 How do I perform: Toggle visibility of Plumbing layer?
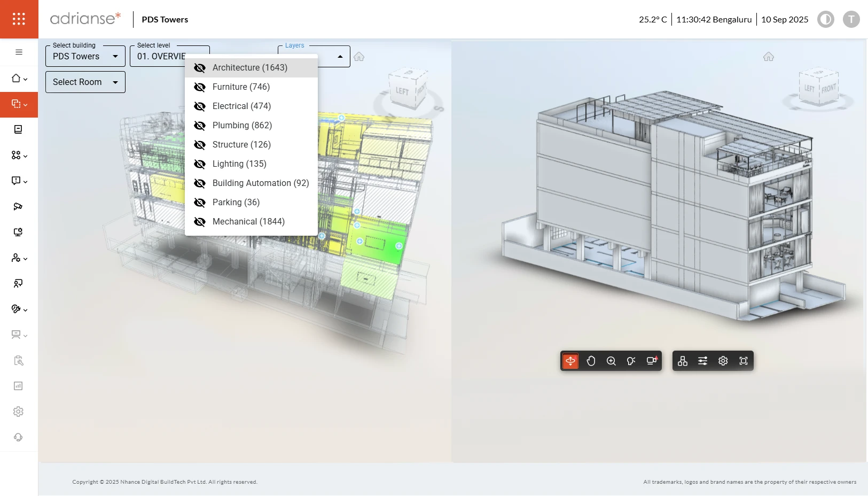coord(200,126)
